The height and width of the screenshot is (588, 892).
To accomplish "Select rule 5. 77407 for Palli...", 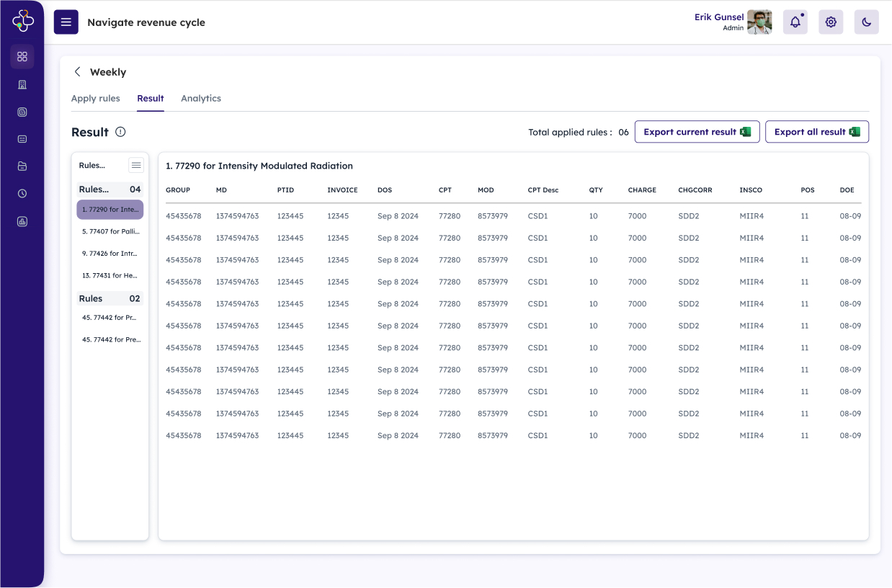I will point(110,232).
